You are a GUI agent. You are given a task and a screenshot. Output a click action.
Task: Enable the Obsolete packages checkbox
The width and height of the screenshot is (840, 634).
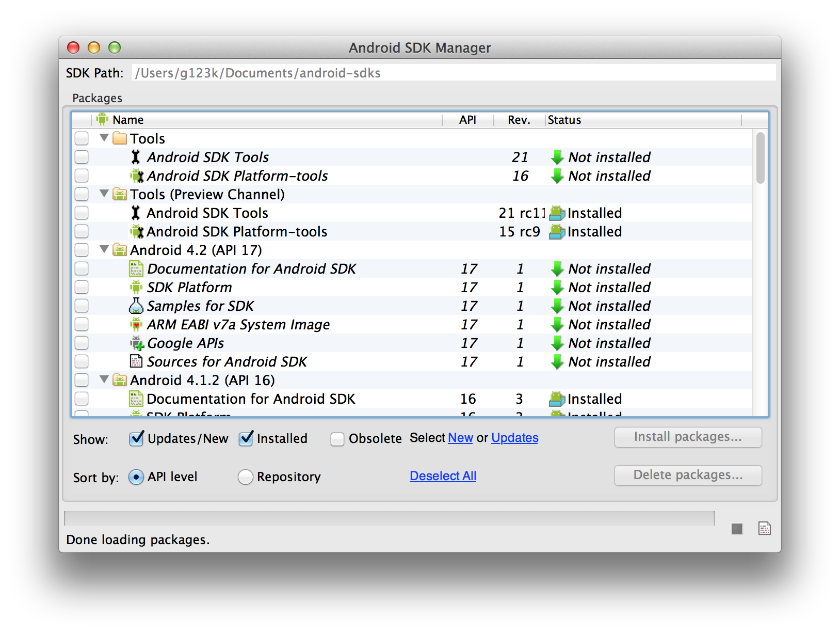click(337, 439)
